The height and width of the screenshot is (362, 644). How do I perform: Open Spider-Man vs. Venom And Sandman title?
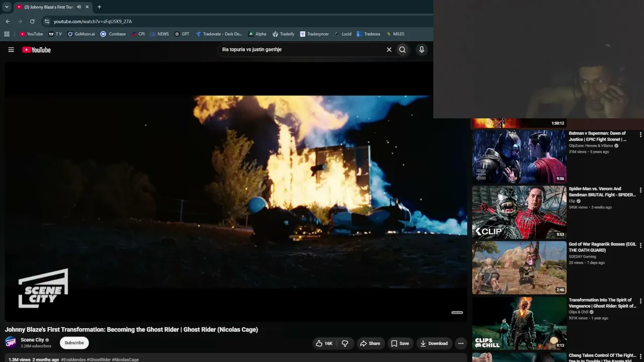click(602, 192)
